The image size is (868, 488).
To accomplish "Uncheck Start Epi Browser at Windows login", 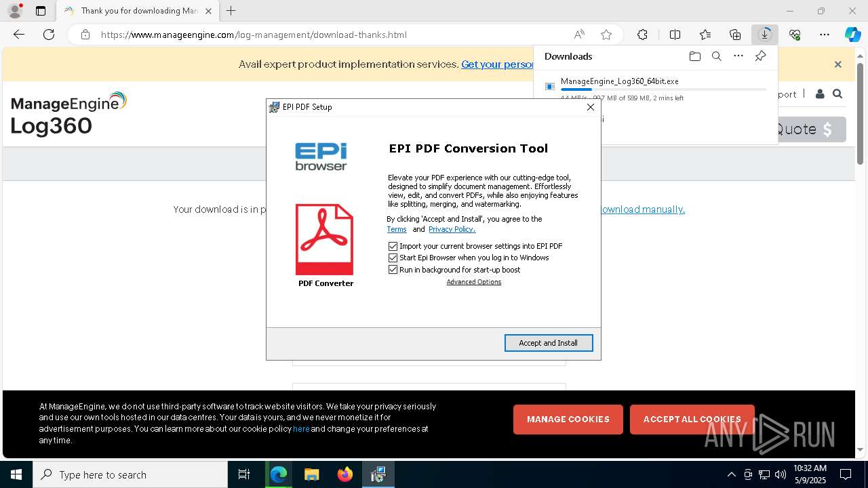I will click(x=393, y=258).
